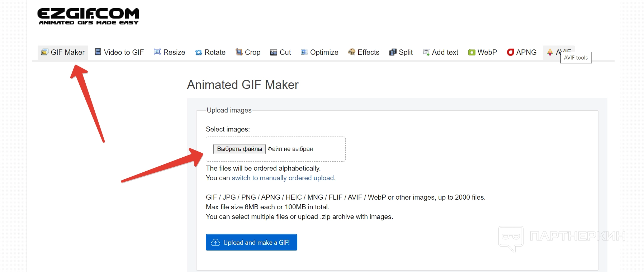
Task: Click the Optimize tool icon
Action: [304, 52]
